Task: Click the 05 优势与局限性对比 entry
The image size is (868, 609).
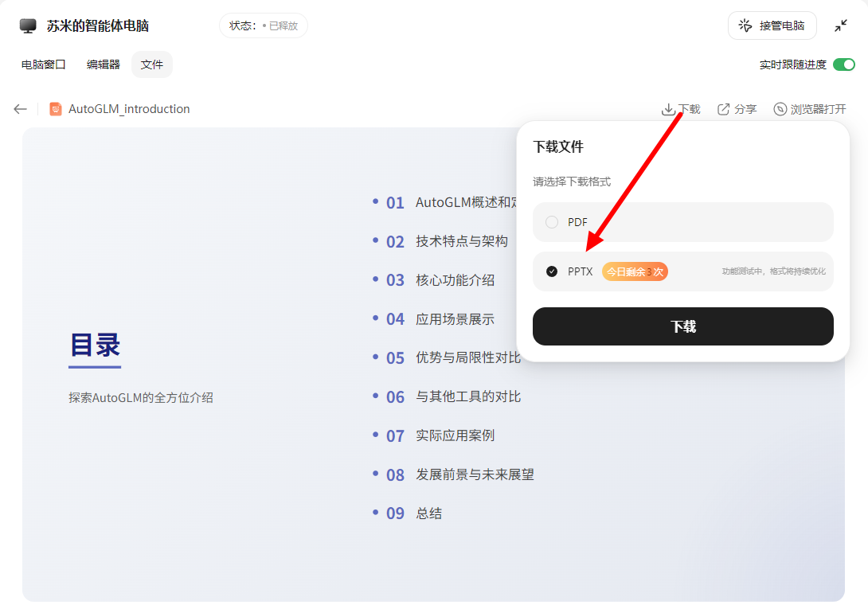Action: click(x=447, y=357)
